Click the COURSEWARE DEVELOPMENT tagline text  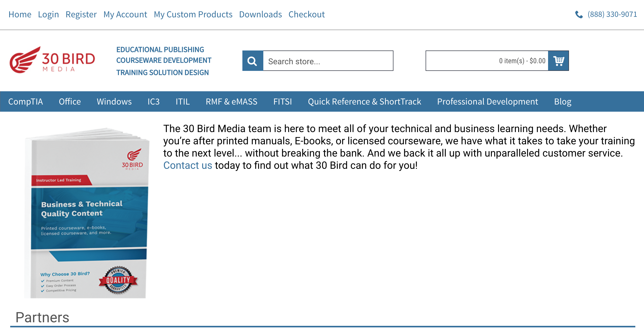(164, 60)
